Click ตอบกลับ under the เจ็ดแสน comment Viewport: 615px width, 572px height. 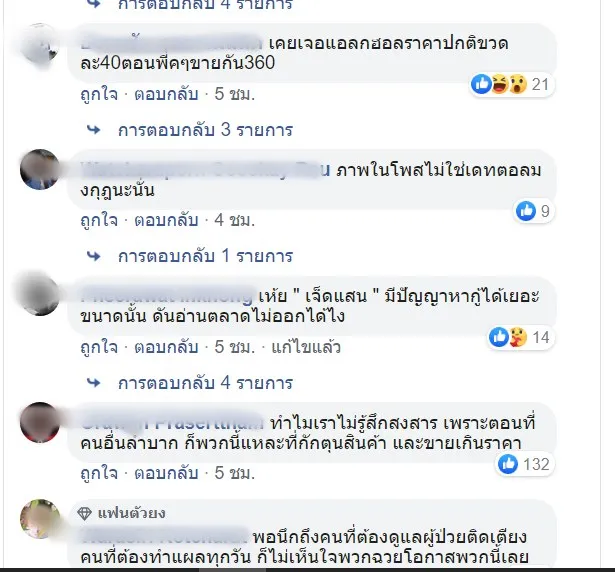pyautogui.click(x=166, y=347)
